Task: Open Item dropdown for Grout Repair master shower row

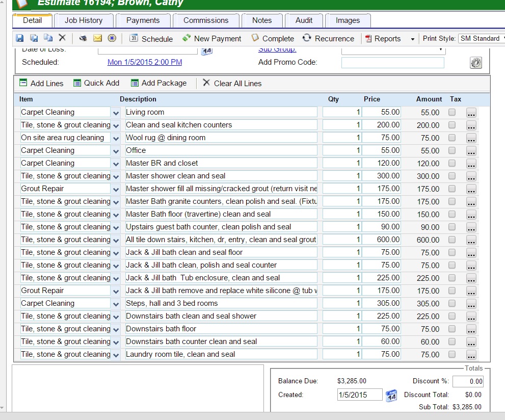Action: click(116, 189)
